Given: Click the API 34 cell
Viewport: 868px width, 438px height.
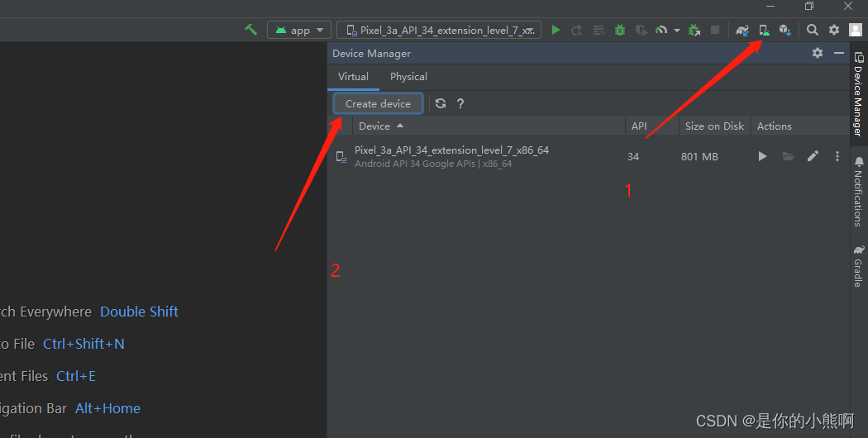Looking at the screenshot, I should (633, 157).
